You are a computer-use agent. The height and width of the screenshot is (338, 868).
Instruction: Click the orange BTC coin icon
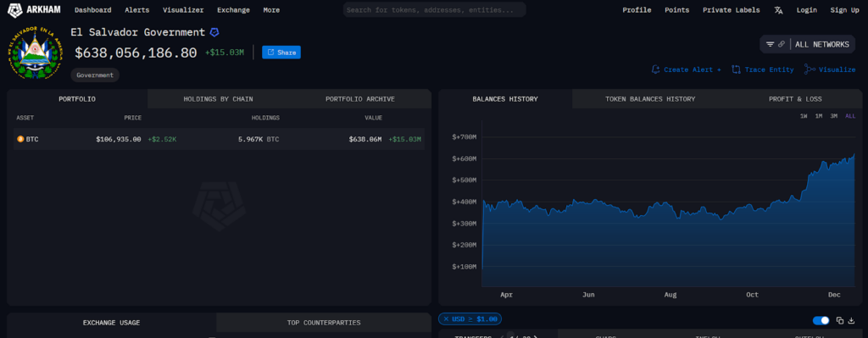click(20, 140)
